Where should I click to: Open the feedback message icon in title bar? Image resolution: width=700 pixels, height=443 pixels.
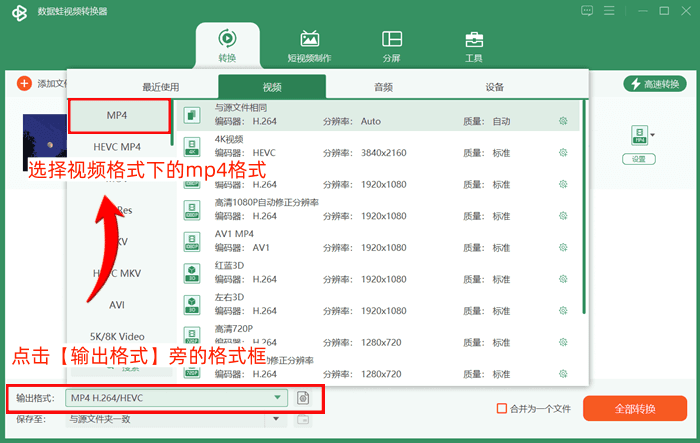click(x=587, y=11)
